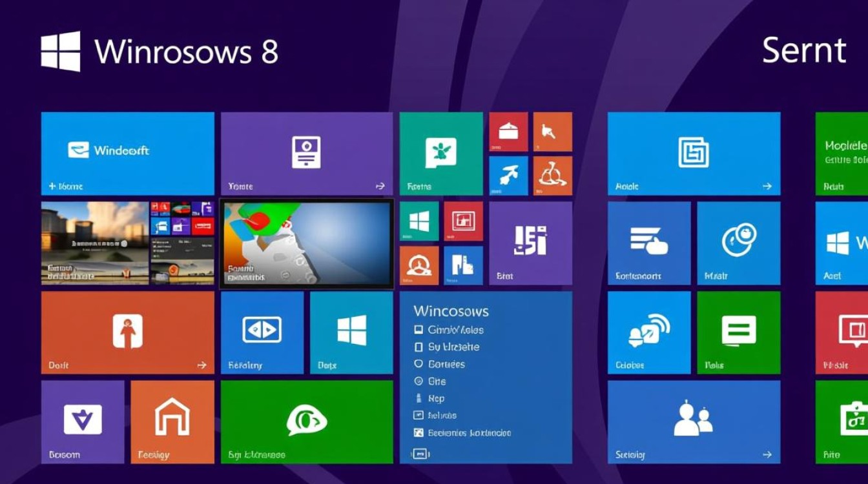Expand the arrow on the Yonte tile
Image resolution: width=868 pixels, height=484 pixels.
click(380, 186)
